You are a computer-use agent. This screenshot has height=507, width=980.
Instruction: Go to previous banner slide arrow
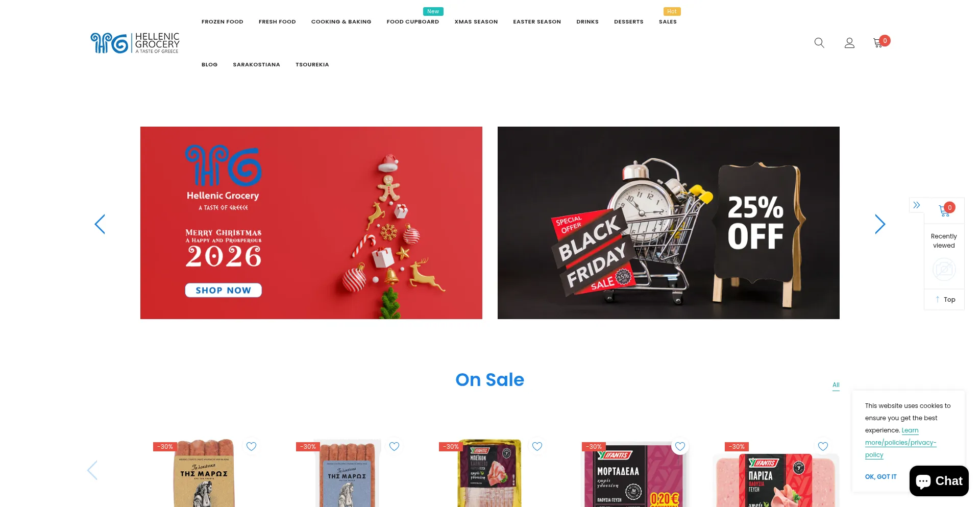tap(100, 224)
